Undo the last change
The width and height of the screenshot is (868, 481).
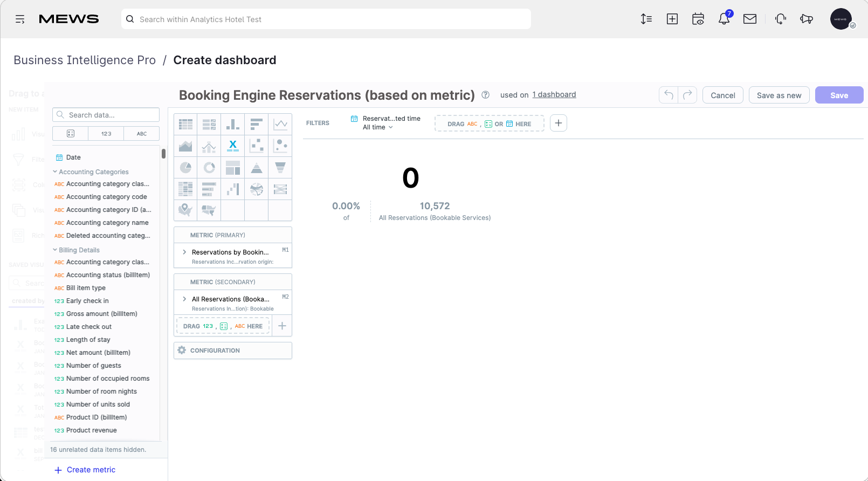click(669, 95)
